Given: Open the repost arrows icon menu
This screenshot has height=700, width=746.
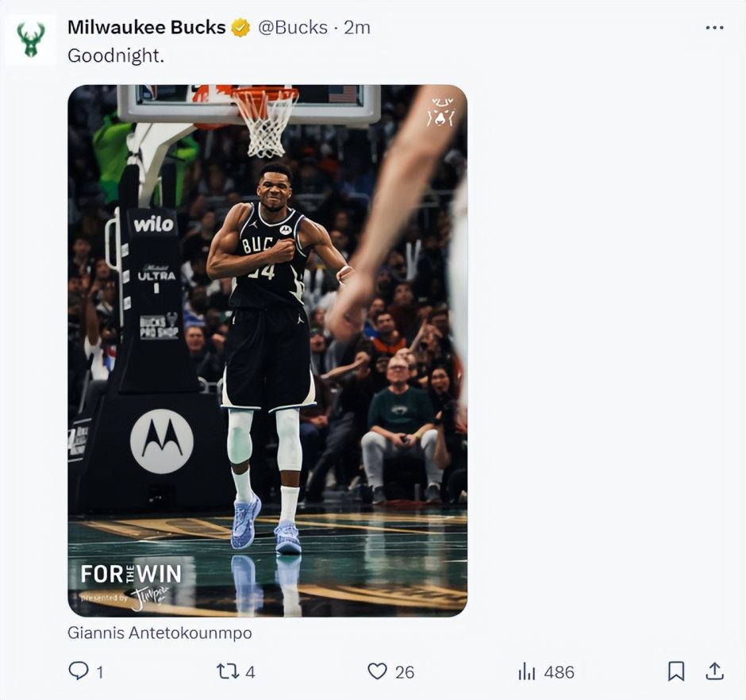Looking at the screenshot, I should tap(227, 671).
